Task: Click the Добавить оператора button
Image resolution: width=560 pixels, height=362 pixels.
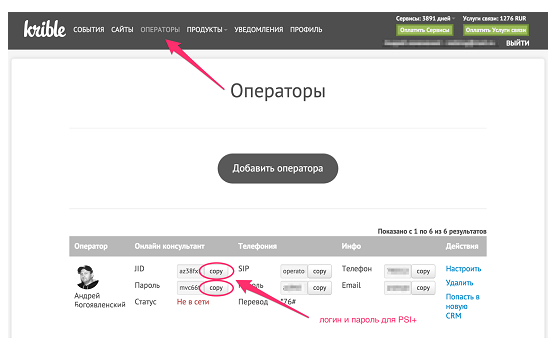Action: [278, 168]
